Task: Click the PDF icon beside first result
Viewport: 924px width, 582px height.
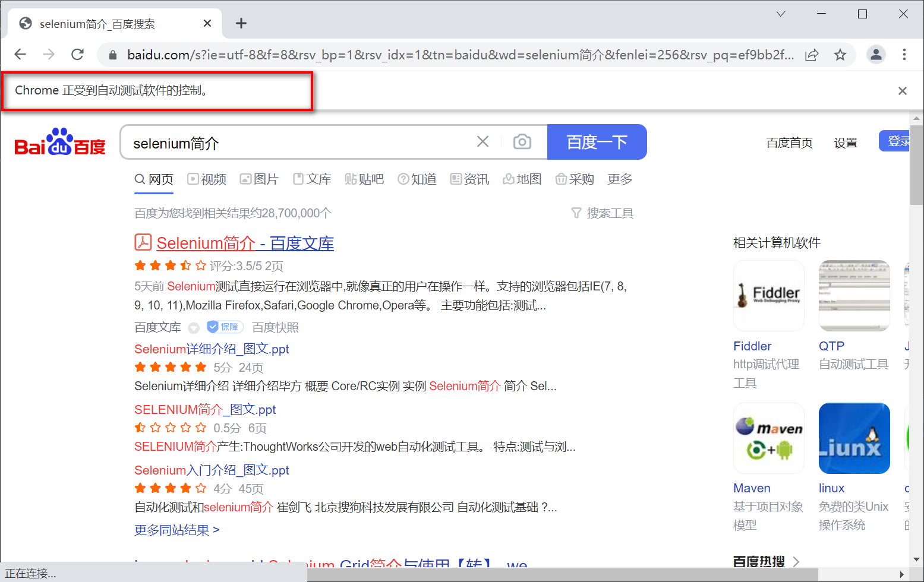Action: tap(143, 242)
